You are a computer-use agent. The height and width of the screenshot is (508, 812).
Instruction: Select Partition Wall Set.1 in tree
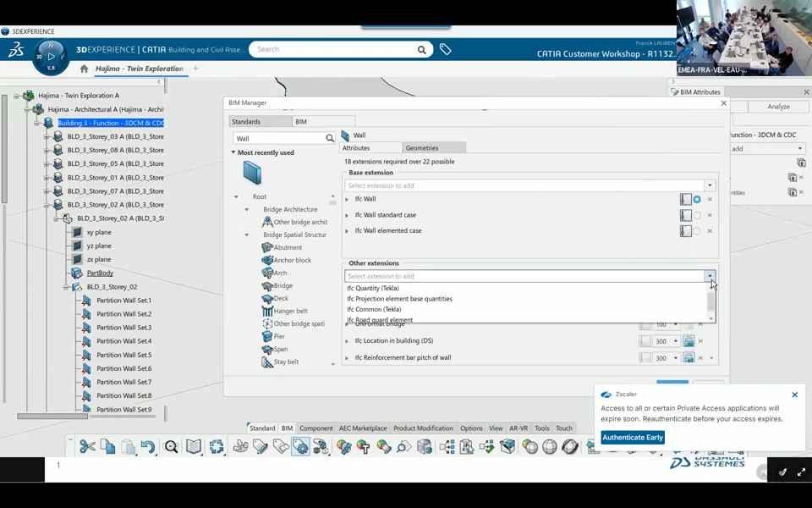(123, 300)
